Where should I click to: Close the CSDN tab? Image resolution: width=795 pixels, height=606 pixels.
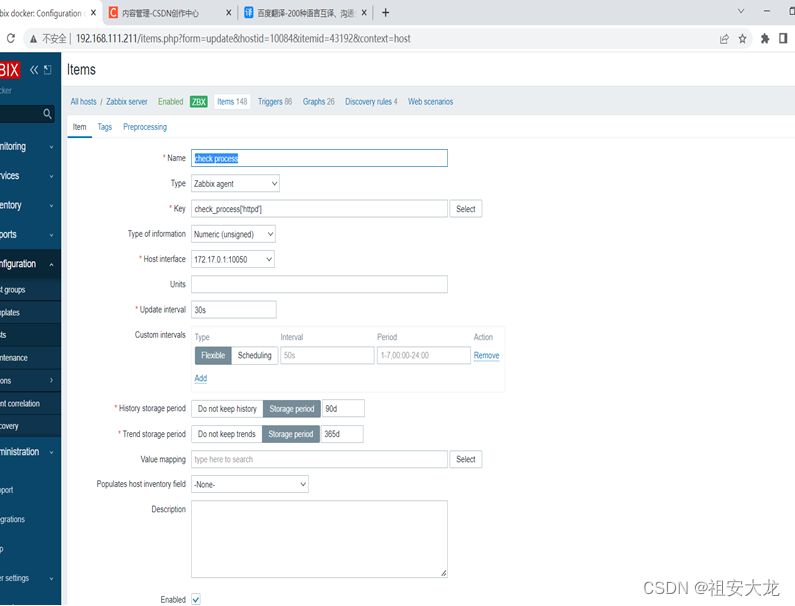229,13
